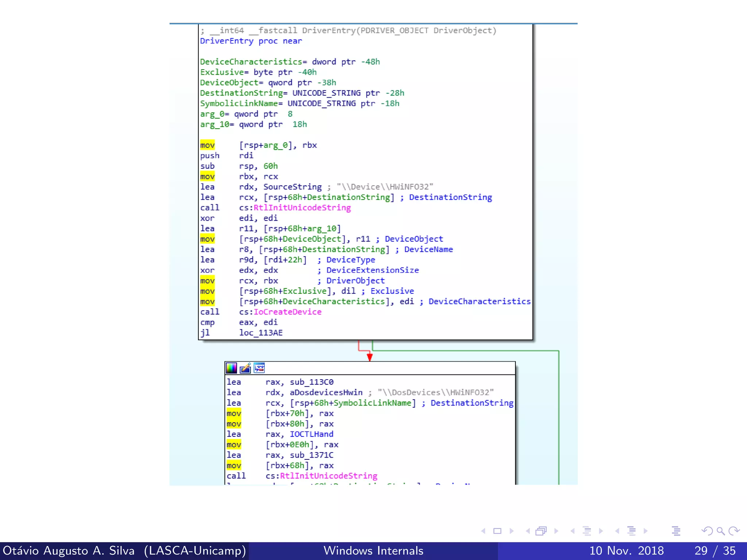Image resolution: width=747 pixels, height=560 pixels.
Task: Click the date 10 Nov. 2018 in the footer
Action: (x=627, y=551)
